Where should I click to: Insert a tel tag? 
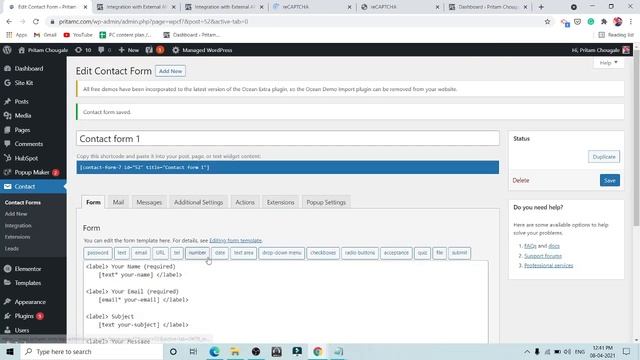click(177, 253)
